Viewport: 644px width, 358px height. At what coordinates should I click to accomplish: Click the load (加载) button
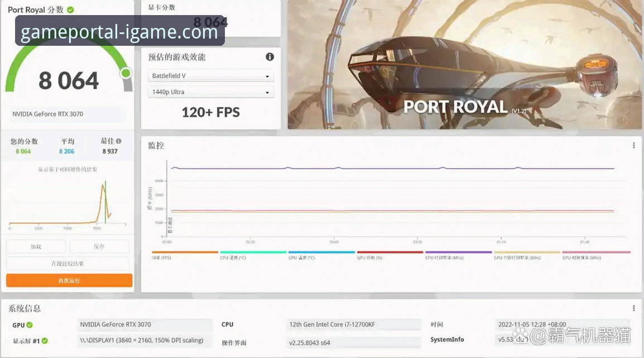point(36,246)
